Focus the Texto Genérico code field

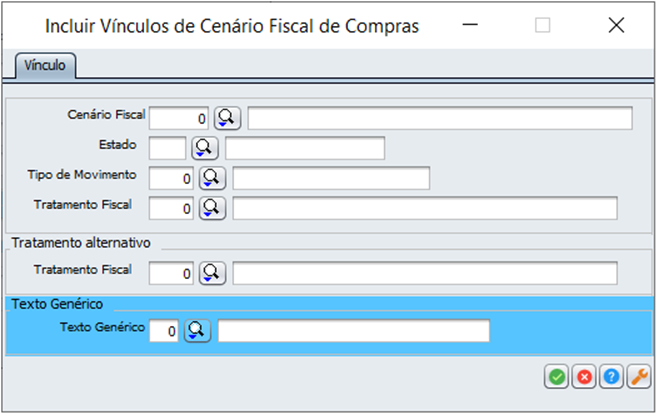coord(164,330)
